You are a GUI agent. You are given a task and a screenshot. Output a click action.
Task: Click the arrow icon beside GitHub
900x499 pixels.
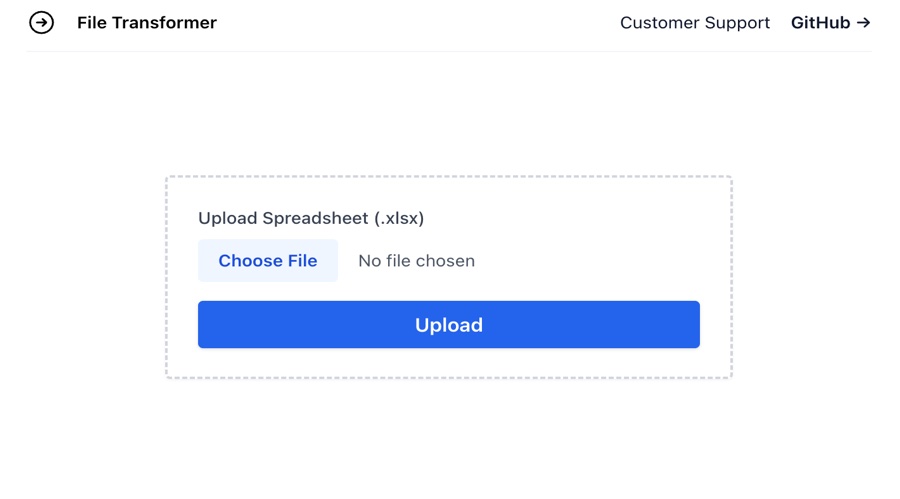pos(864,22)
